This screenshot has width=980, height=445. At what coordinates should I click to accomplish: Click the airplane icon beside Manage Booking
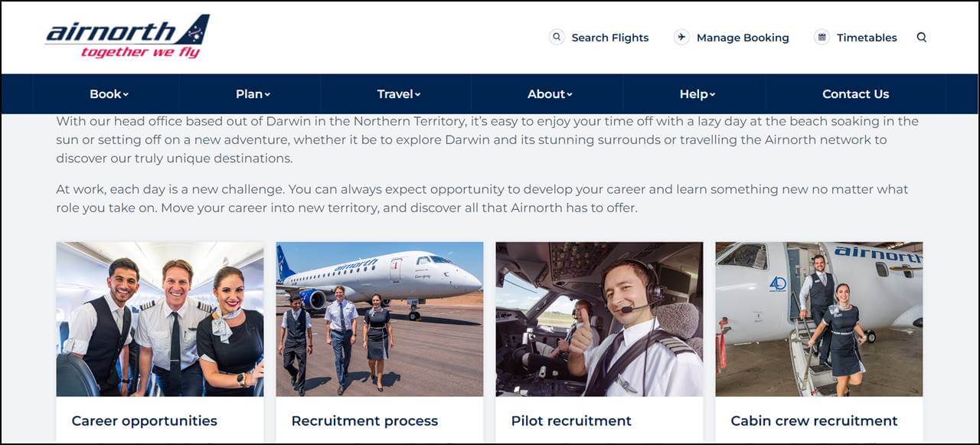point(681,37)
